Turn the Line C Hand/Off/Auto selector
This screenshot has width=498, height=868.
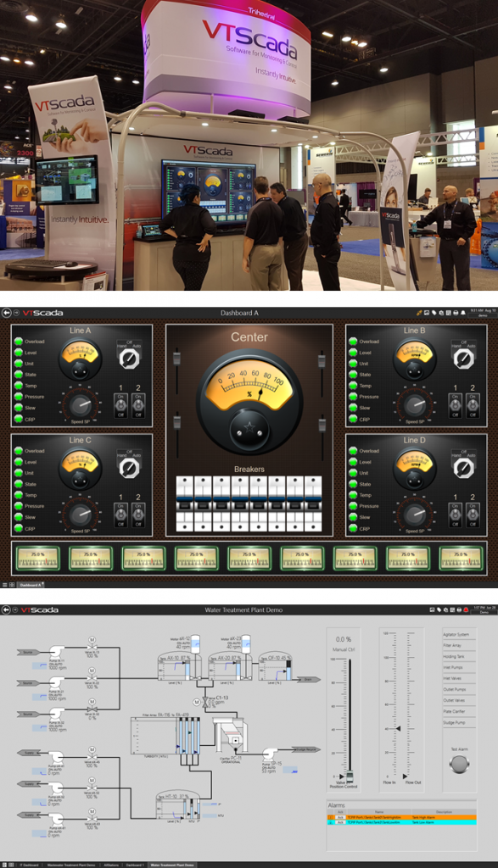(129, 468)
